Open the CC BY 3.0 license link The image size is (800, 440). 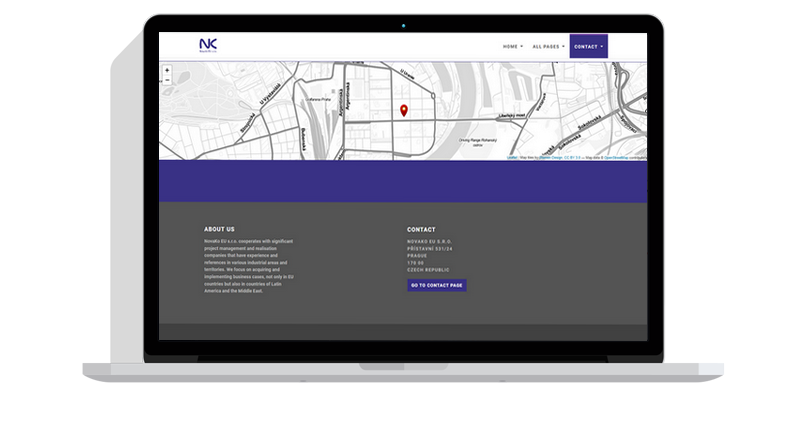click(573, 157)
